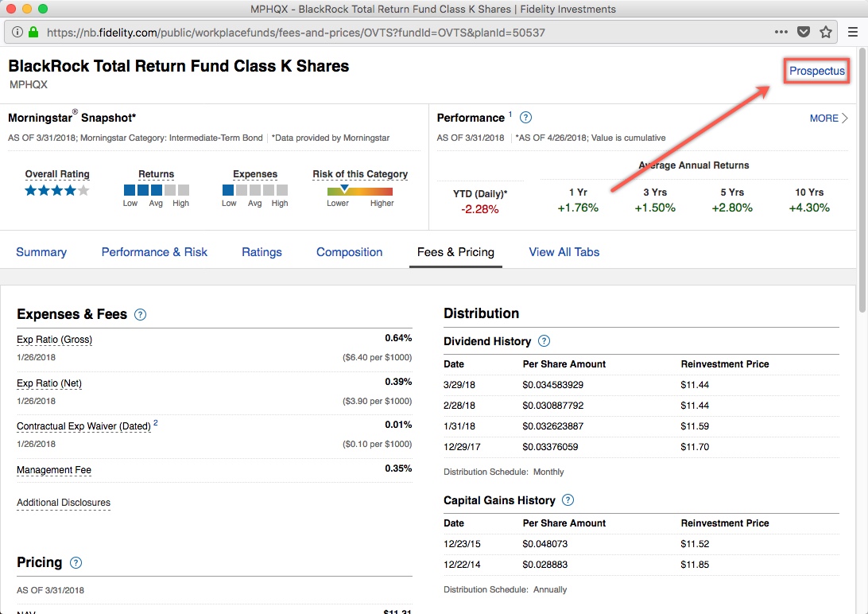Open the Performance help question icon

[x=526, y=118]
